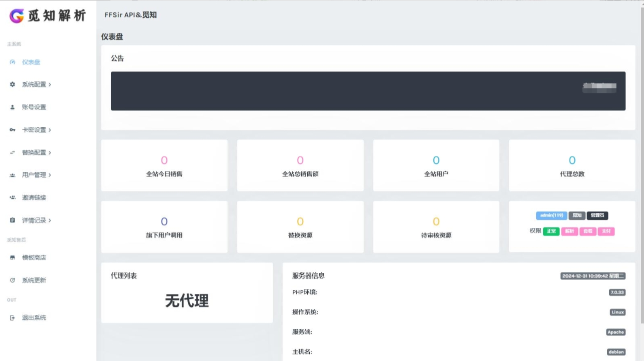Click the dark announcement banner under 公告
The height and width of the screenshot is (361, 644).
pos(368,91)
